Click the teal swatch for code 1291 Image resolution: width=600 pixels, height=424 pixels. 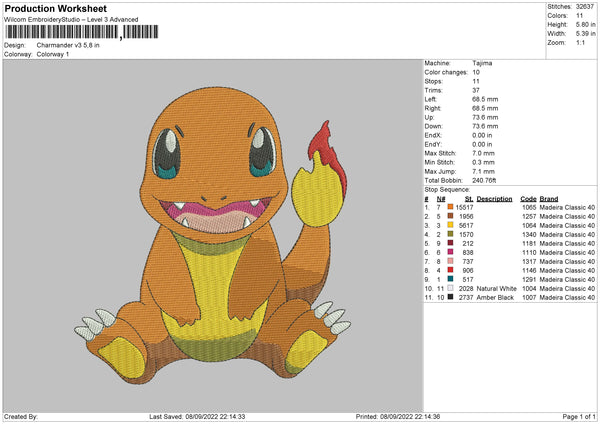(x=452, y=278)
